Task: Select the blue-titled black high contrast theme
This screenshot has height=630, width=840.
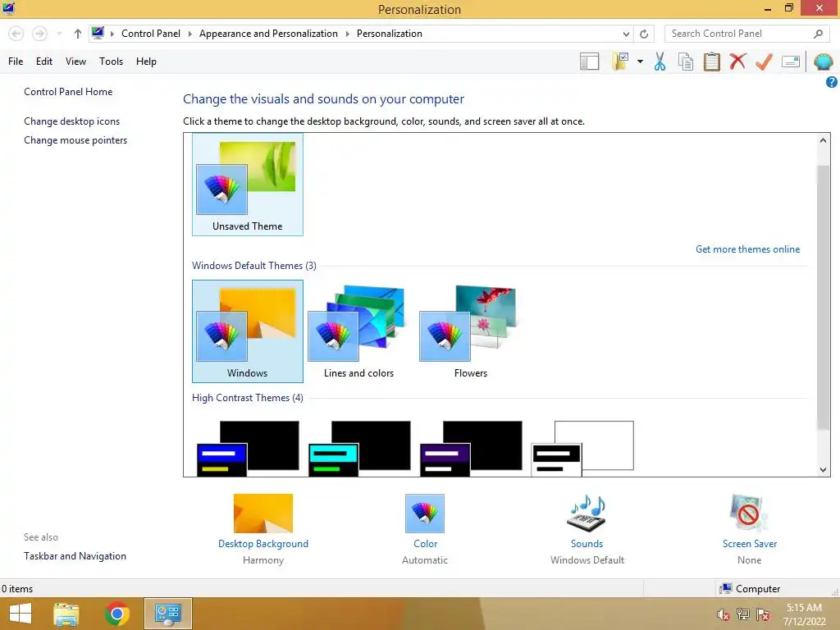Action: (248, 449)
